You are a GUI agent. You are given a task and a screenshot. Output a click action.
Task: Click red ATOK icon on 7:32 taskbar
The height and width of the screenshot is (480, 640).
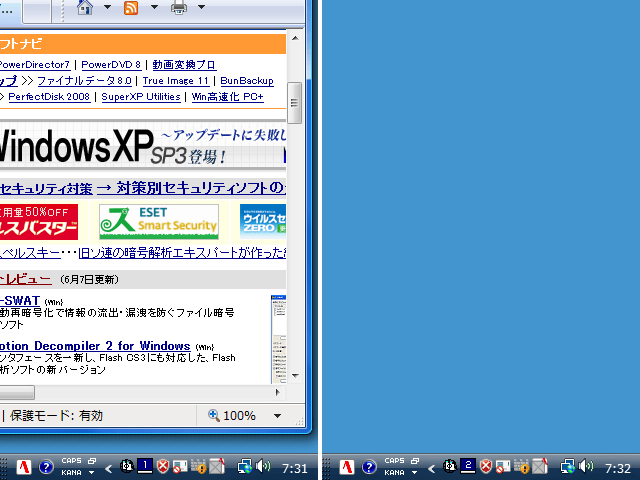347,467
